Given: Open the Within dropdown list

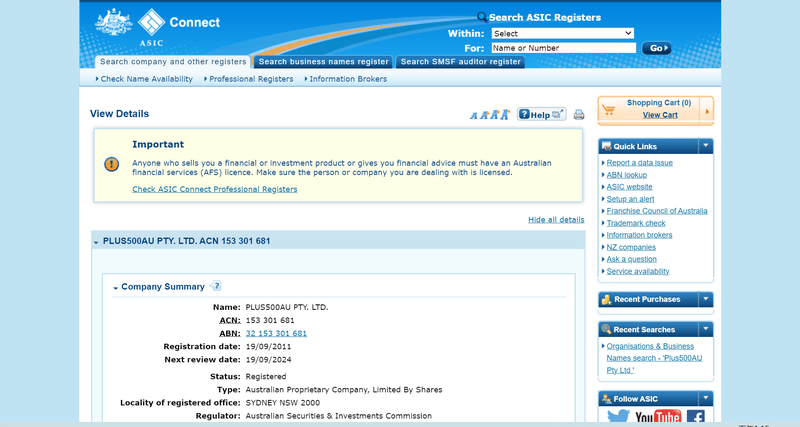Looking at the screenshot, I should pyautogui.click(x=563, y=33).
